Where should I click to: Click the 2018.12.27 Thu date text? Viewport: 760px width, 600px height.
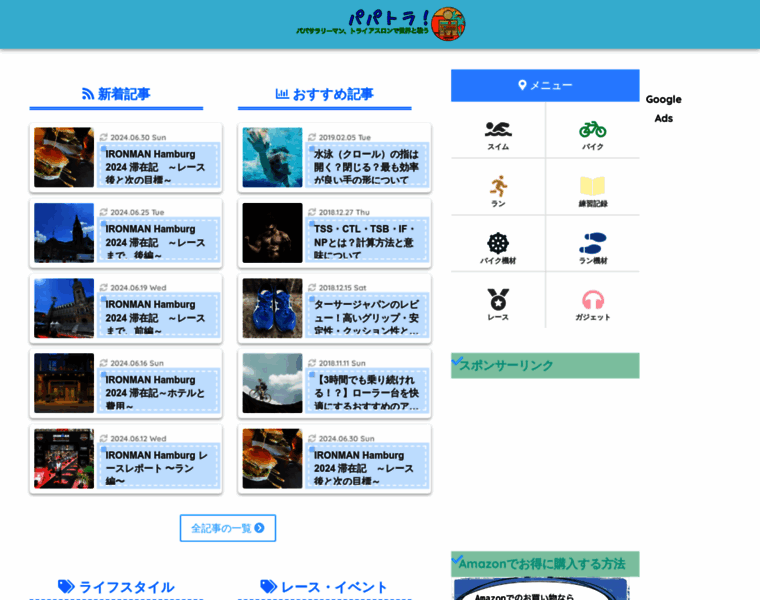(x=344, y=212)
